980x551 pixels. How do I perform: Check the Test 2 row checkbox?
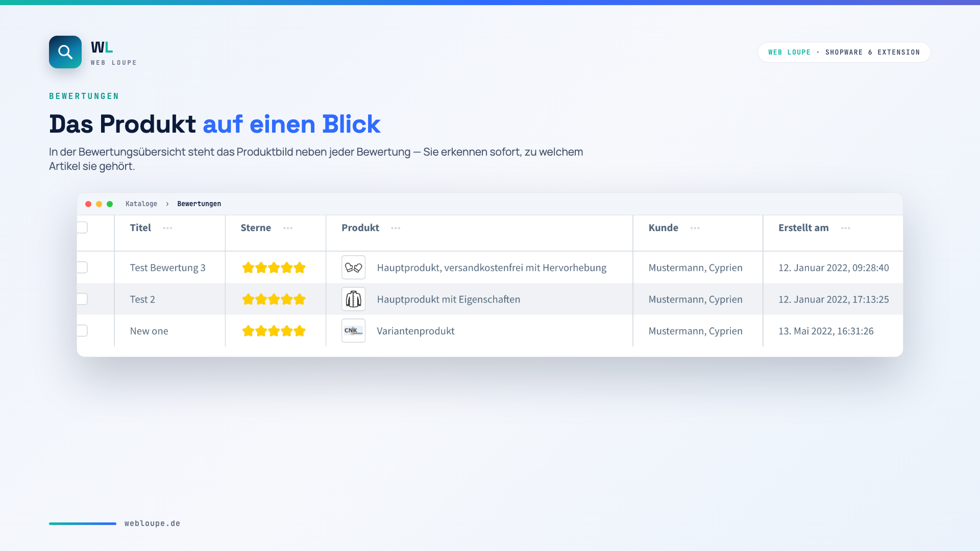82,299
